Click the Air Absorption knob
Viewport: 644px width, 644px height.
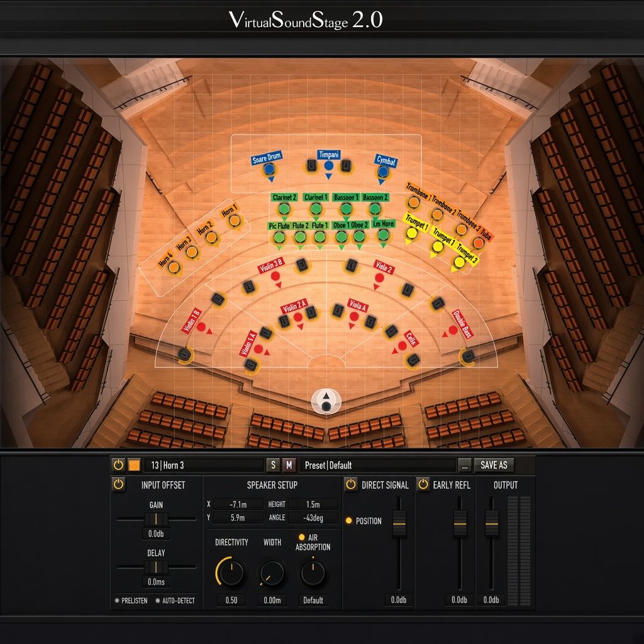pos(313,572)
